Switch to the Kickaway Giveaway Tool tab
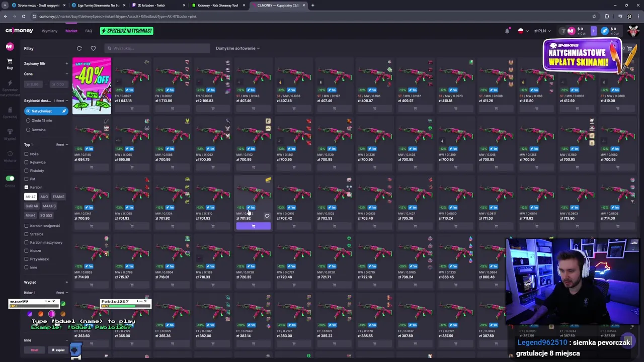Image resolution: width=644 pixels, height=362 pixels. pyautogui.click(x=217, y=6)
